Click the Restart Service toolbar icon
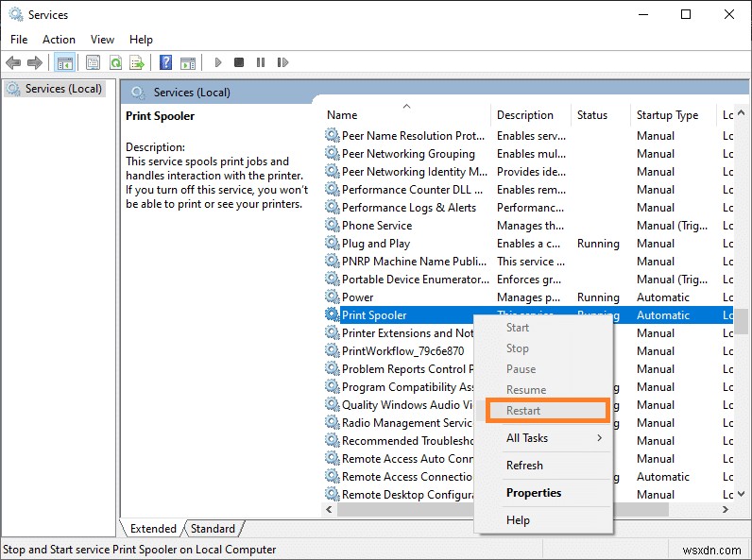752x560 pixels. 282,62
